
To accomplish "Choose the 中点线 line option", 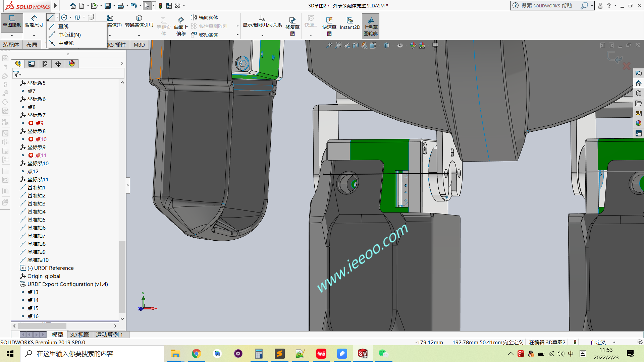I will (x=66, y=43).
